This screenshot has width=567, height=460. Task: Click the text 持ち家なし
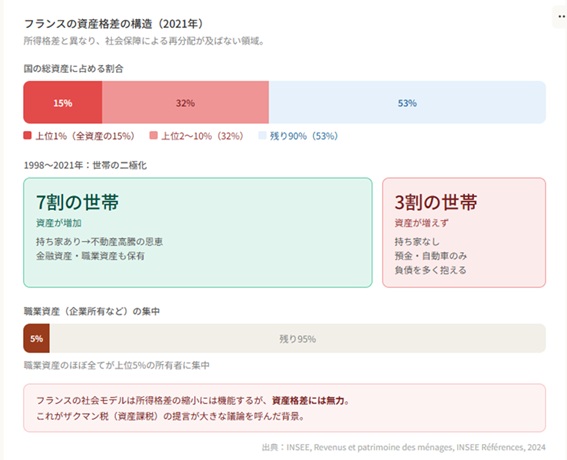point(417,242)
